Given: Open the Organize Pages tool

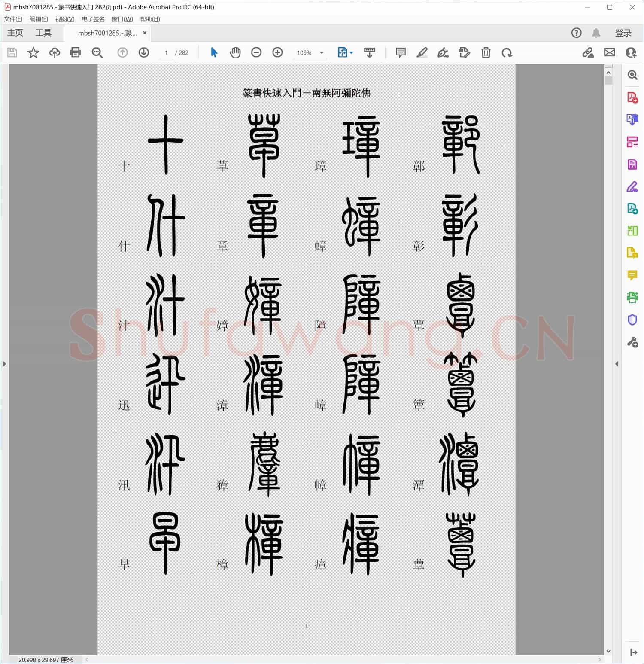Looking at the screenshot, I should click(632, 142).
